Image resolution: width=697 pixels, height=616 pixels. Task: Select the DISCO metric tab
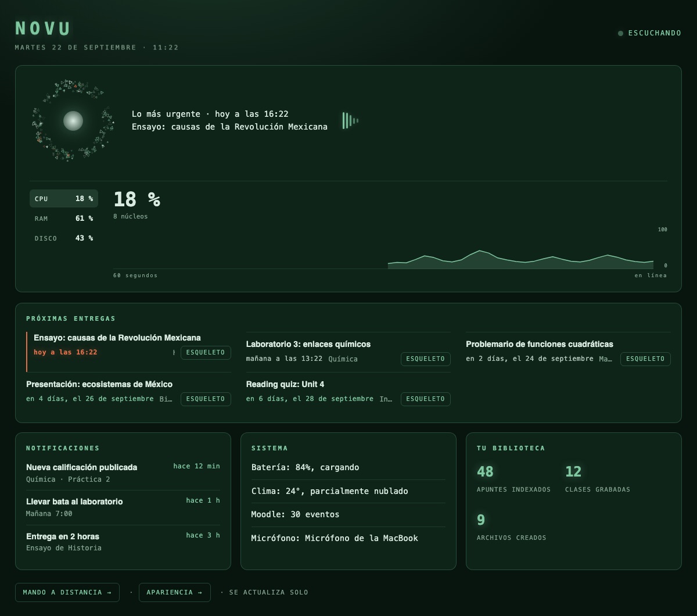coord(64,238)
